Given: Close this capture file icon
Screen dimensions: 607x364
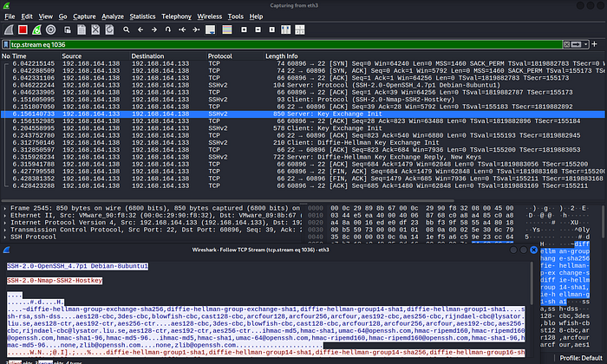Looking at the screenshot, I should [95, 29].
